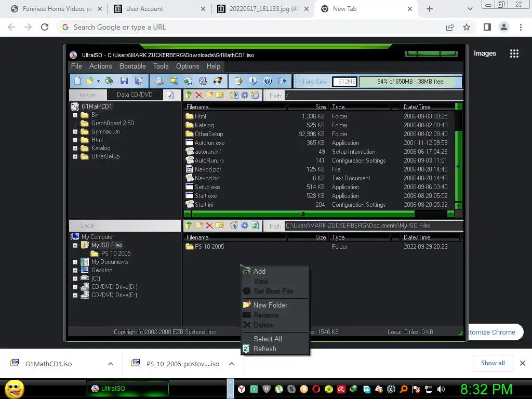532x399 pixels.
Task: Open the dropdown arrow beside Open icon
Action: coord(98,82)
